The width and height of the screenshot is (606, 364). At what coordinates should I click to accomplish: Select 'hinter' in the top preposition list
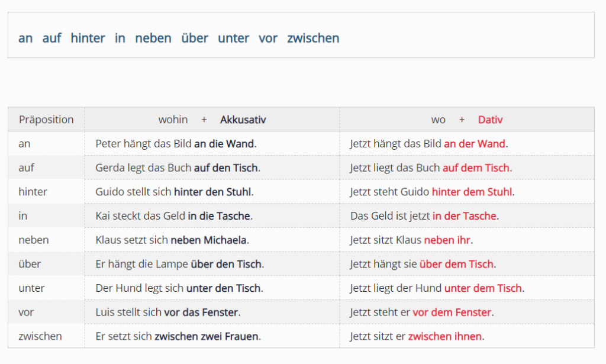tap(88, 38)
